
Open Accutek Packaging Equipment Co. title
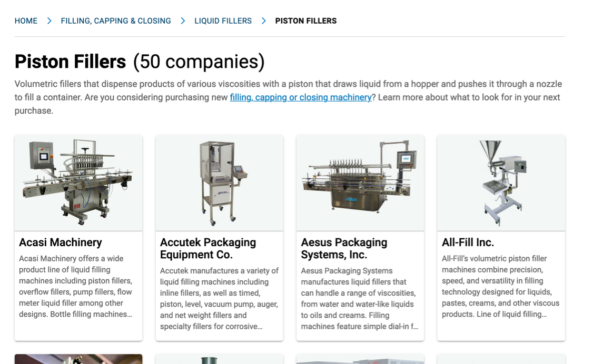click(x=208, y=248)
